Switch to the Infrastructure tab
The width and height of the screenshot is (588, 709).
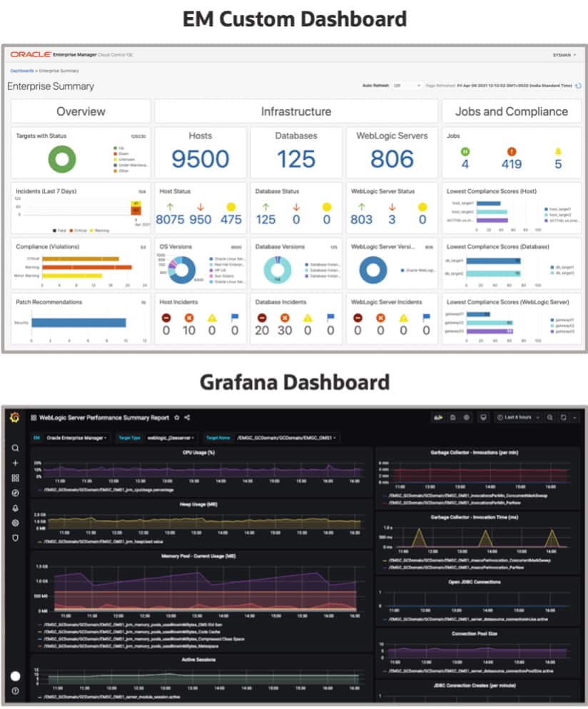tap(295, 111)
